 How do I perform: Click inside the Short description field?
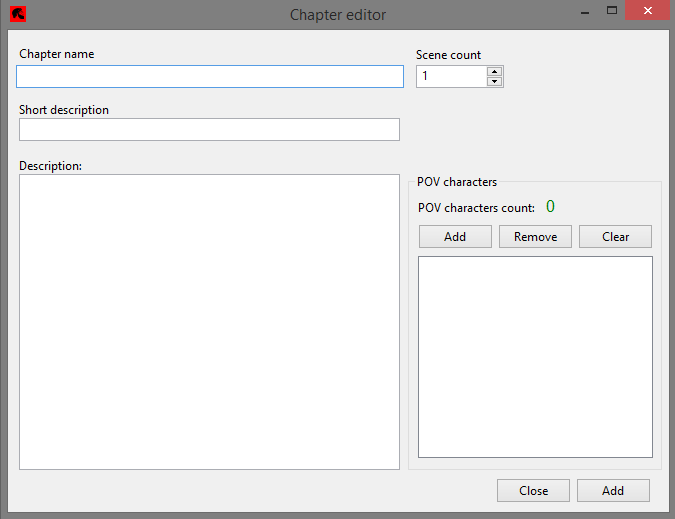(209, 130)
